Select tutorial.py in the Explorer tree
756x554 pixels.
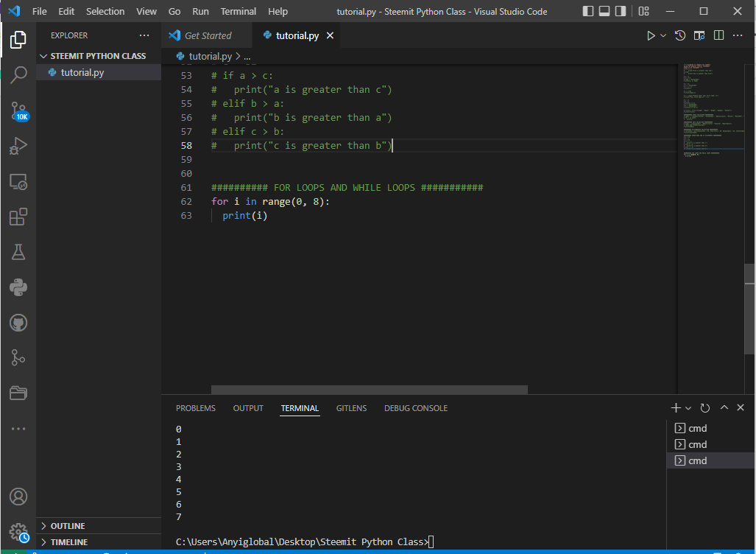point(82,72)
